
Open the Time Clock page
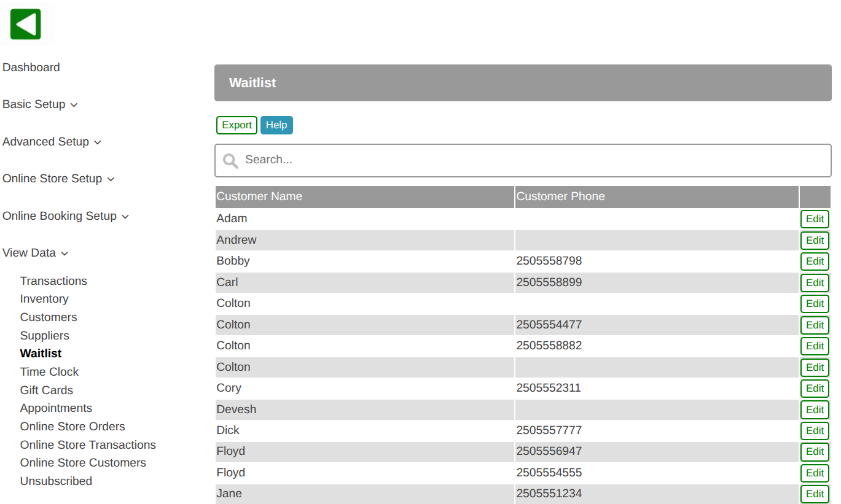49,372
